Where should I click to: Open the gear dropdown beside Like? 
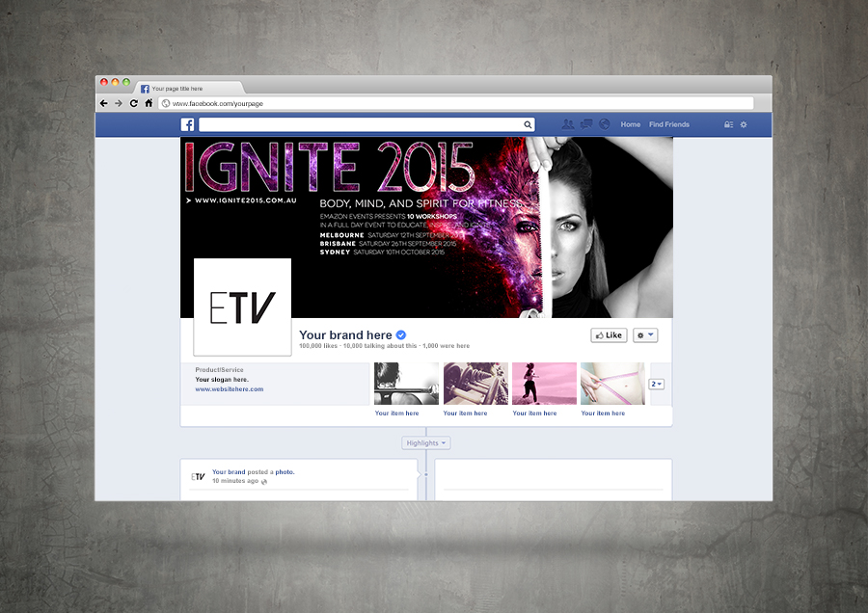[x=645, y=335]
